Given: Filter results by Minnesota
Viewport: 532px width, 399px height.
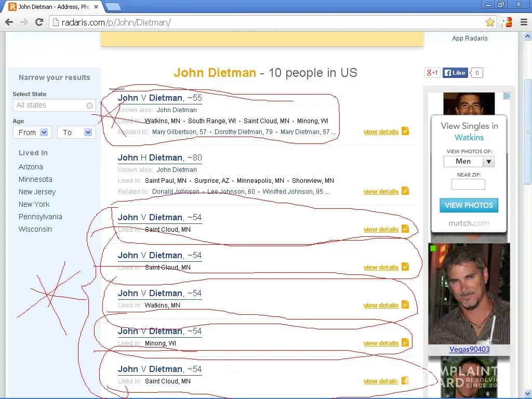Looking at the screenshot, I should point(35,179).
